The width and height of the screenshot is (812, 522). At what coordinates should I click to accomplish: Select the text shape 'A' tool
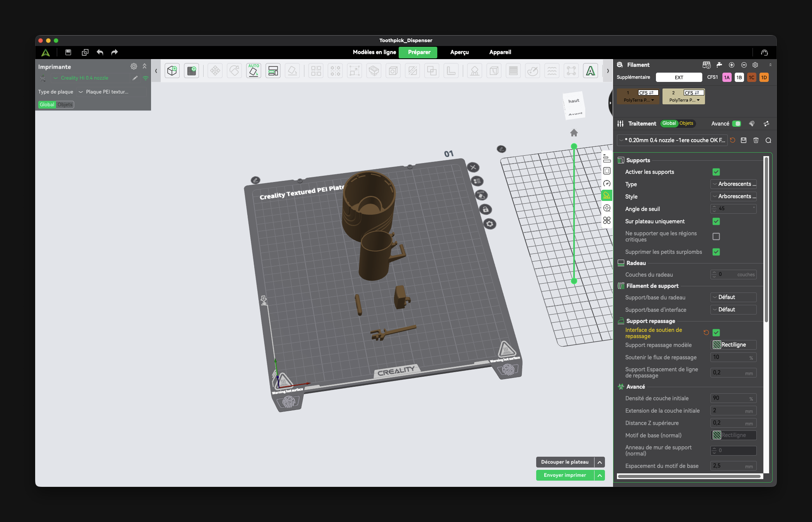[591, 71]
